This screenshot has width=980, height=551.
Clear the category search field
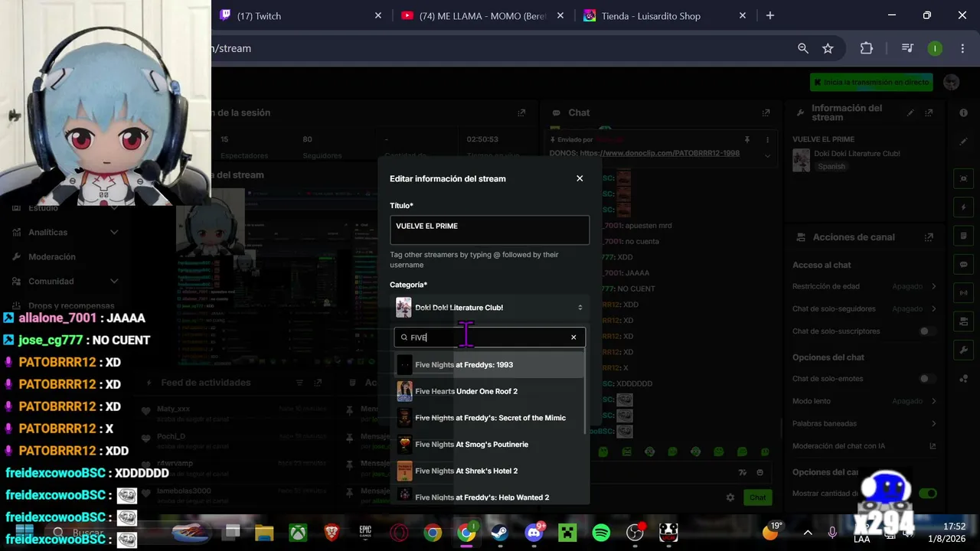tap(573, 337)
